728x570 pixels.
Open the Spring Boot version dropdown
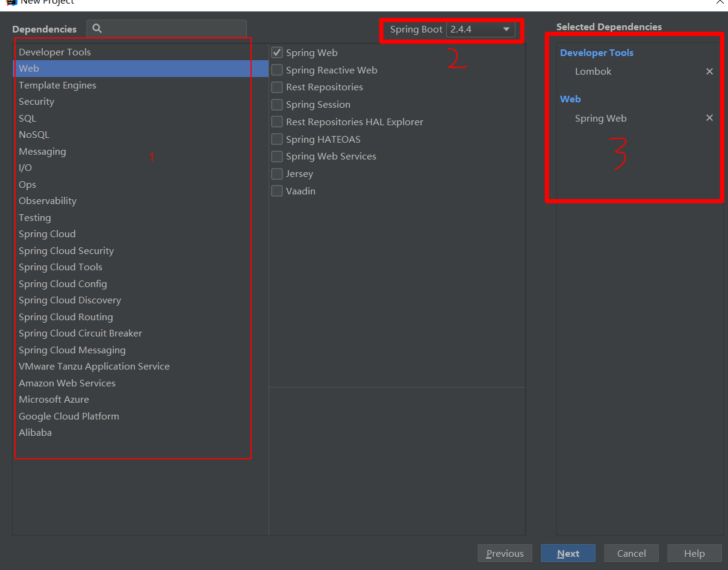(481, 29)
